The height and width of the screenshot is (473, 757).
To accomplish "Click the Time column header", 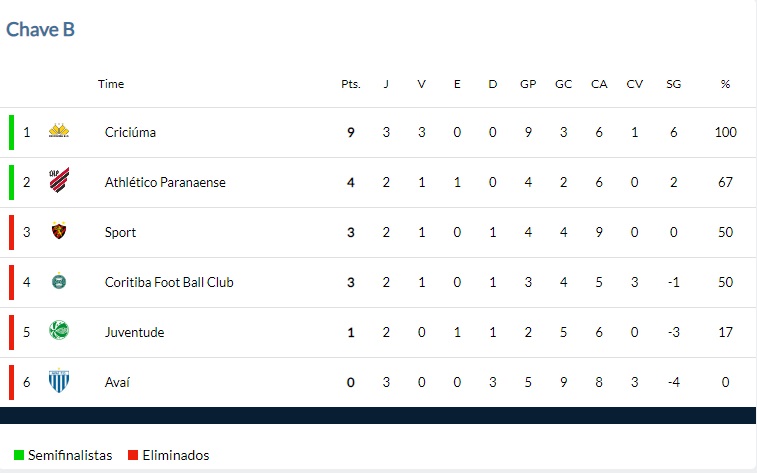I will click(111, 84).
